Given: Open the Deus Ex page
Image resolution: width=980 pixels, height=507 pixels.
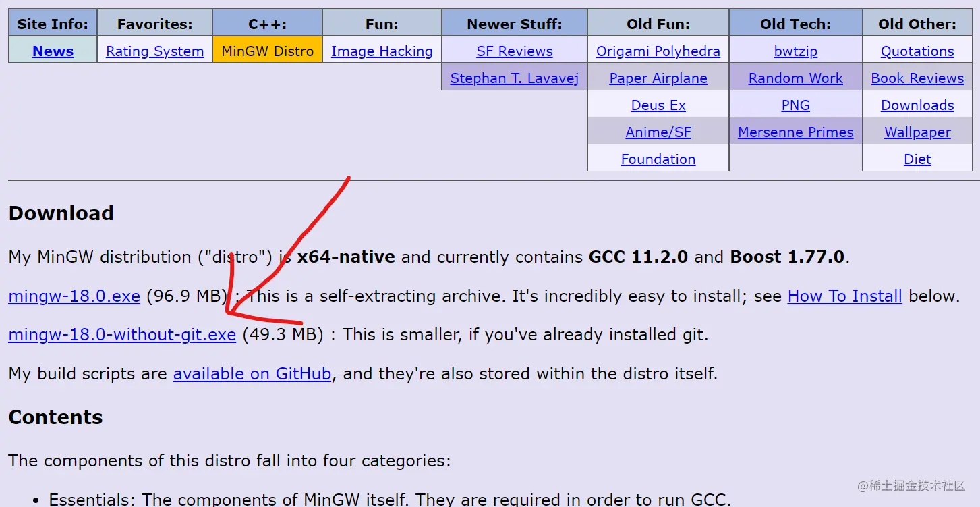Looking at the screenshot, I should 658,105.
